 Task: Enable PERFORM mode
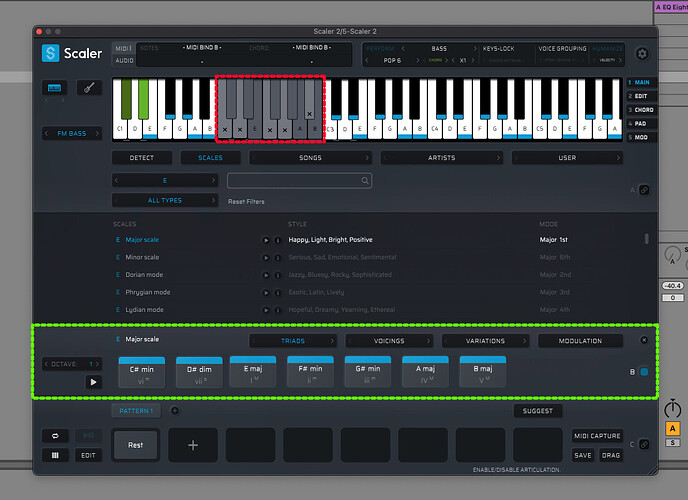tap(380, 49)
